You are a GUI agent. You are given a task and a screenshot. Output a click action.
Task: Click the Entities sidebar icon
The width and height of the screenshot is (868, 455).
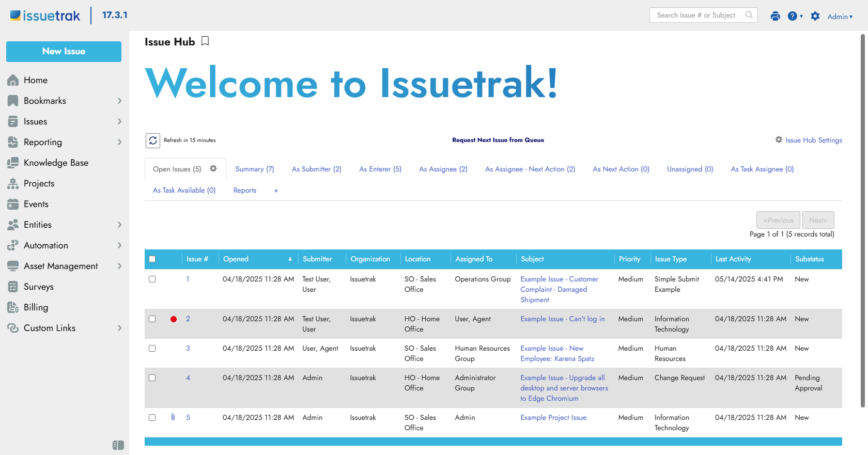pos(13,225)
